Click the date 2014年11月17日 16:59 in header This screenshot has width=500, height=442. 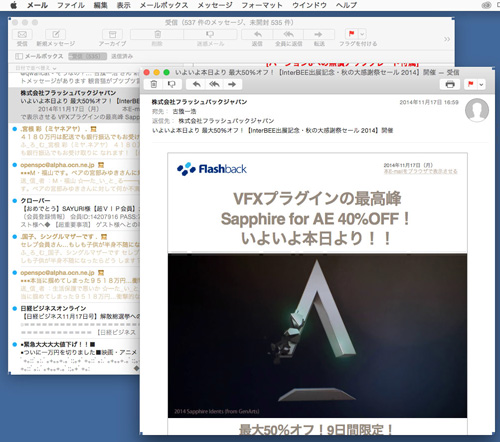click(x=429, y=102)
